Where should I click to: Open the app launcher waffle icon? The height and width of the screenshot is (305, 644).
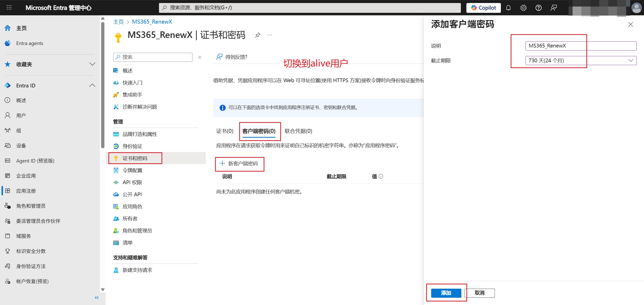(9, 8)
